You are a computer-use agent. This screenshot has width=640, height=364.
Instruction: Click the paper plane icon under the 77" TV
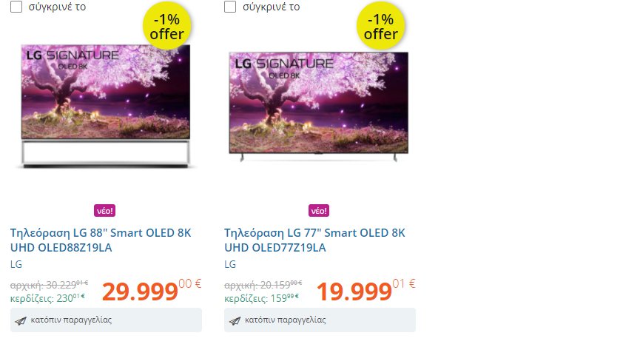click(235, 321)
